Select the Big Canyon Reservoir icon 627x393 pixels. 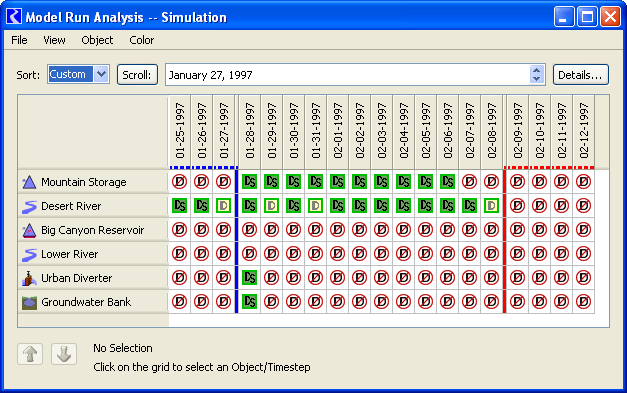click(29, 230)
